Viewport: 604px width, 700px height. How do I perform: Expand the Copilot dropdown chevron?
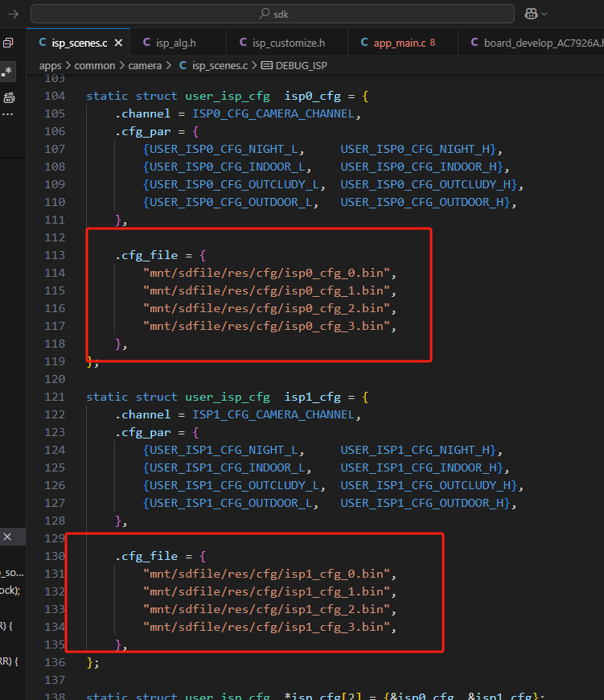tap(544, 14)
